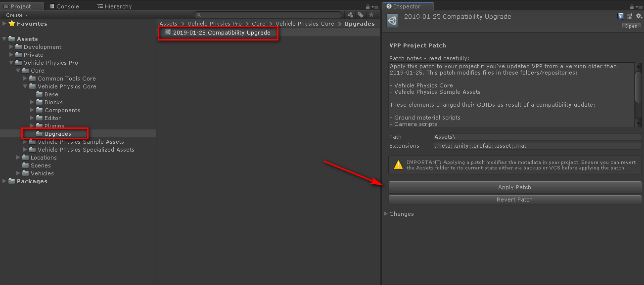Select the Vehicles folder label
Viewport: 644px width, 285px height.
point(42,173)
